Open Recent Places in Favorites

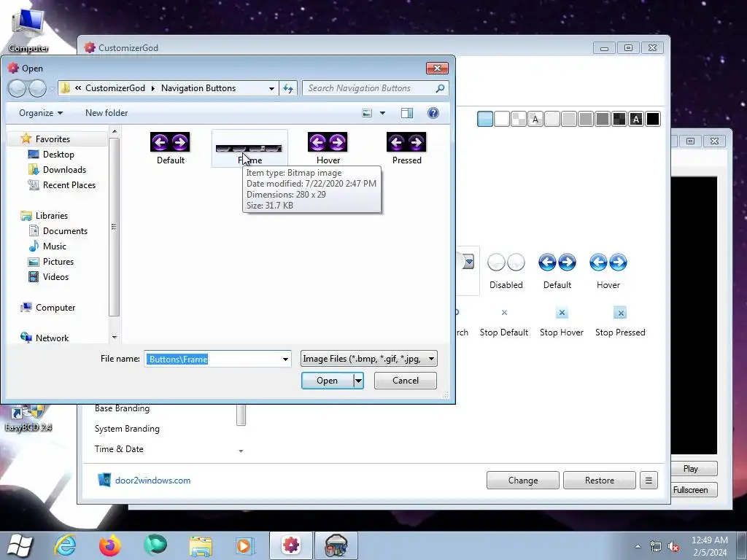click(x=69, y=184)
